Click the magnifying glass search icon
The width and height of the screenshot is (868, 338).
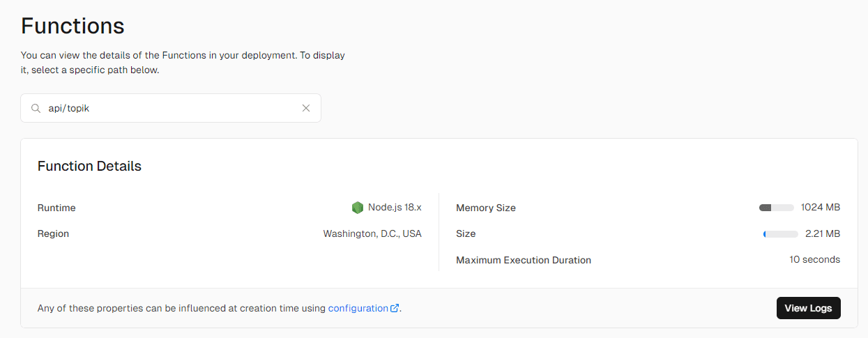[x=36, y=109]
